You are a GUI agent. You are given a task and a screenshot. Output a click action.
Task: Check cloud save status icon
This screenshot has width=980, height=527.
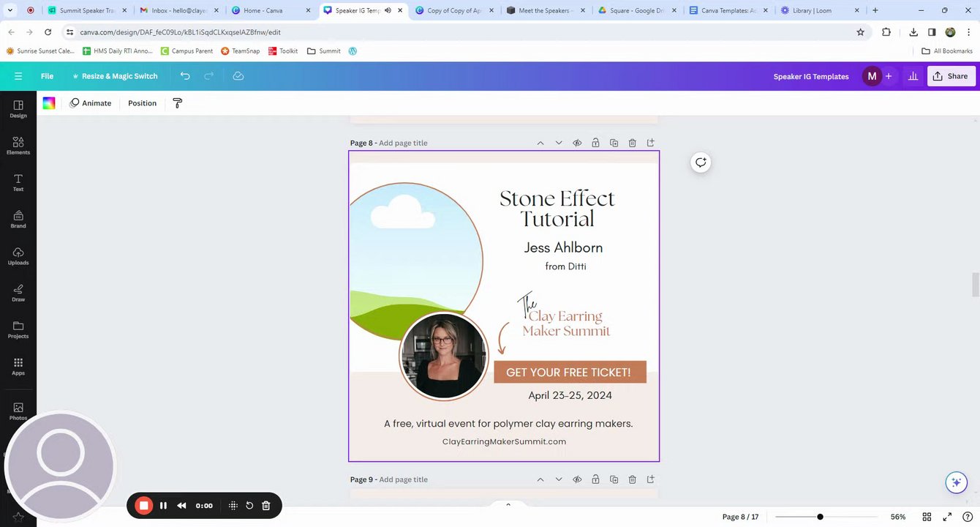(x=238, y=76)
